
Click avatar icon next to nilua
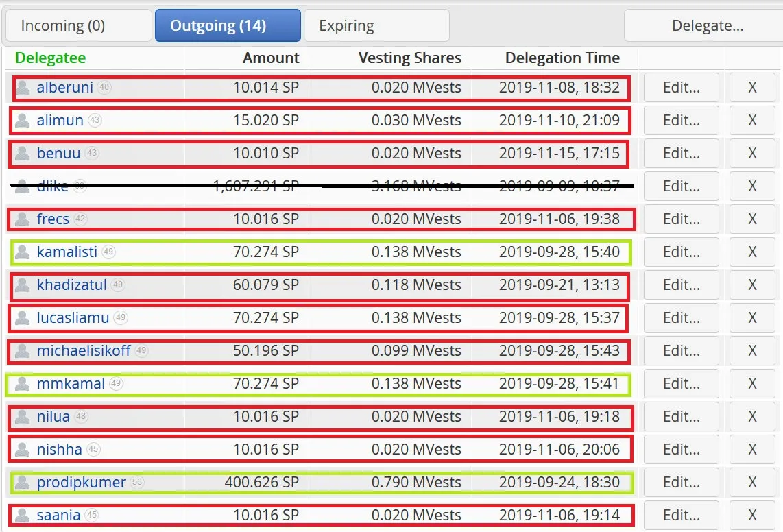pos(23,417)
